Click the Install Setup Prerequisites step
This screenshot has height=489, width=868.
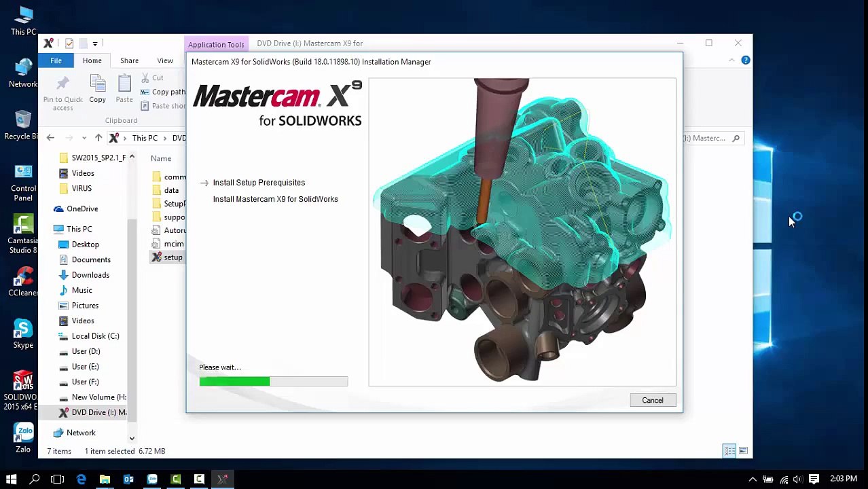259,183
